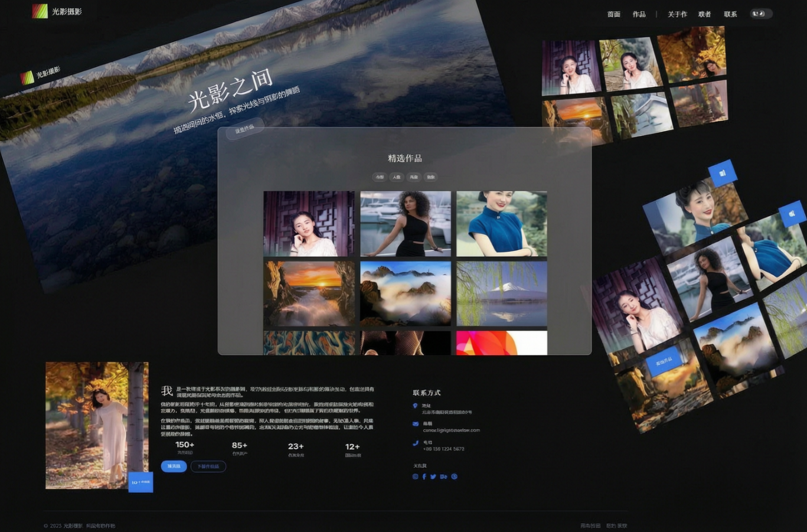
Task: Click the 联系方式 heading
Action: coord(426,393)
